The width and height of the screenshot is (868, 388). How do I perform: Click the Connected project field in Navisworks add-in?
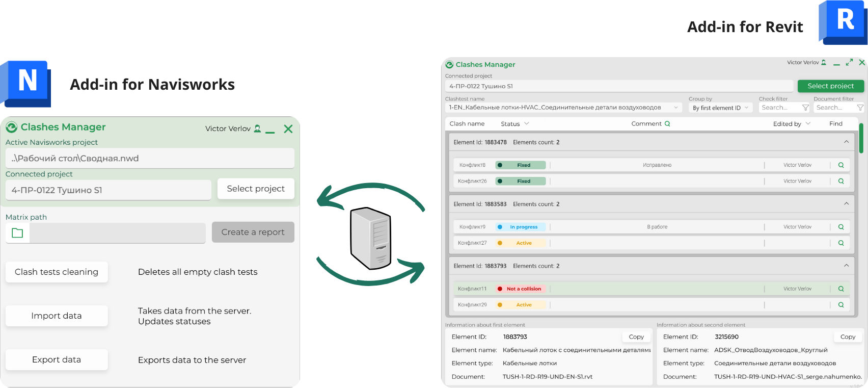pos(108,190)
